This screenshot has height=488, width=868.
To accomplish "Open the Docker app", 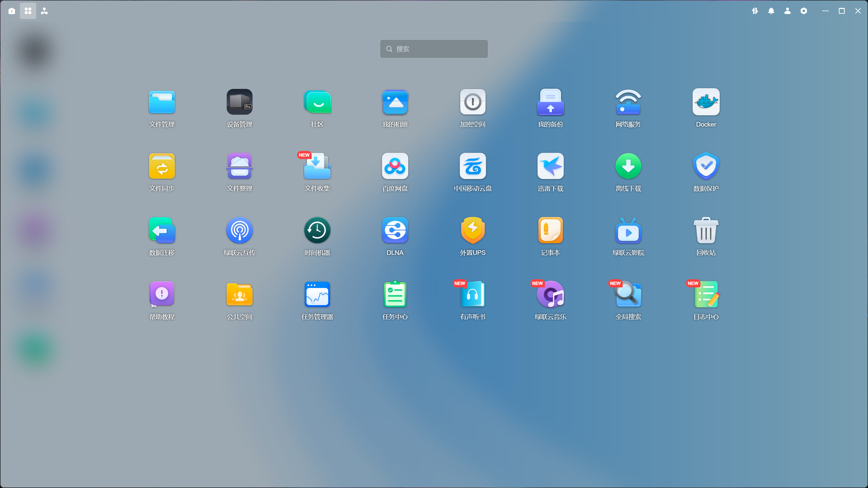I will tap(706, 102).
